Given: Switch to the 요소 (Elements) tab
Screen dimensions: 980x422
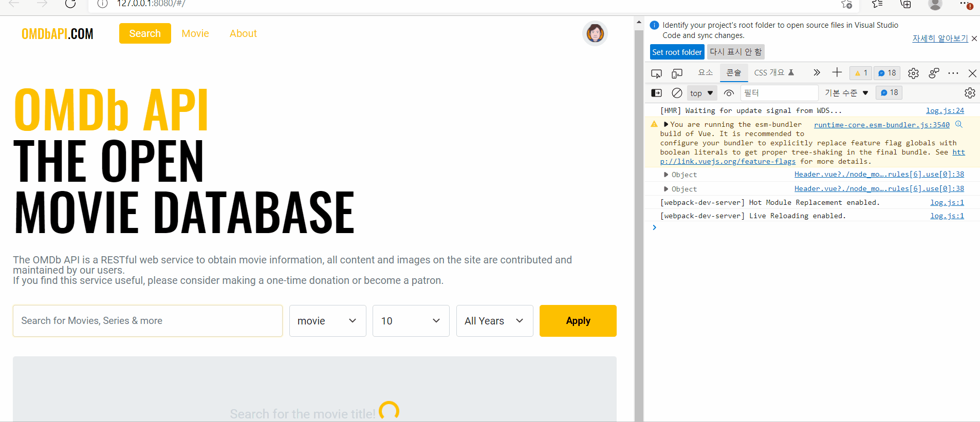Looking at the screenshot, I should coord(706,73).
